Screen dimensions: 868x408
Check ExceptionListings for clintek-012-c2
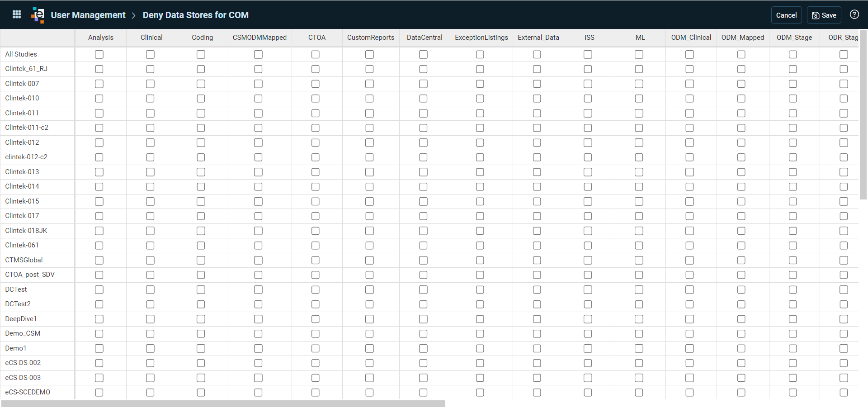pyautogui.click(x=480, y=157)
